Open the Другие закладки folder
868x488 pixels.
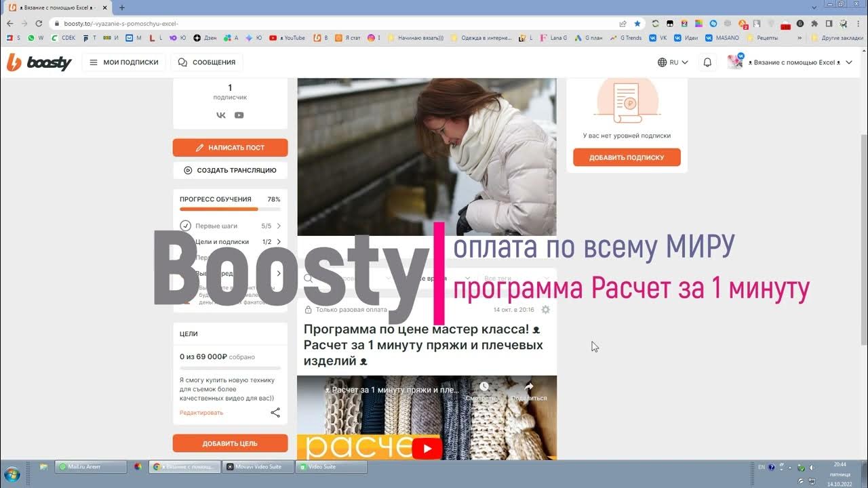[838, 38]
